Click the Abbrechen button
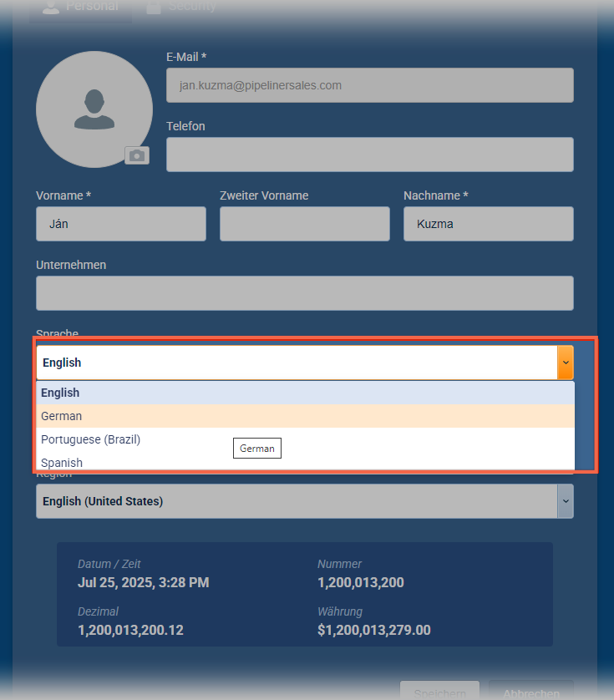The height and width of the screenshot is (700, 614). pyautogui.click(x=530, y=693)
